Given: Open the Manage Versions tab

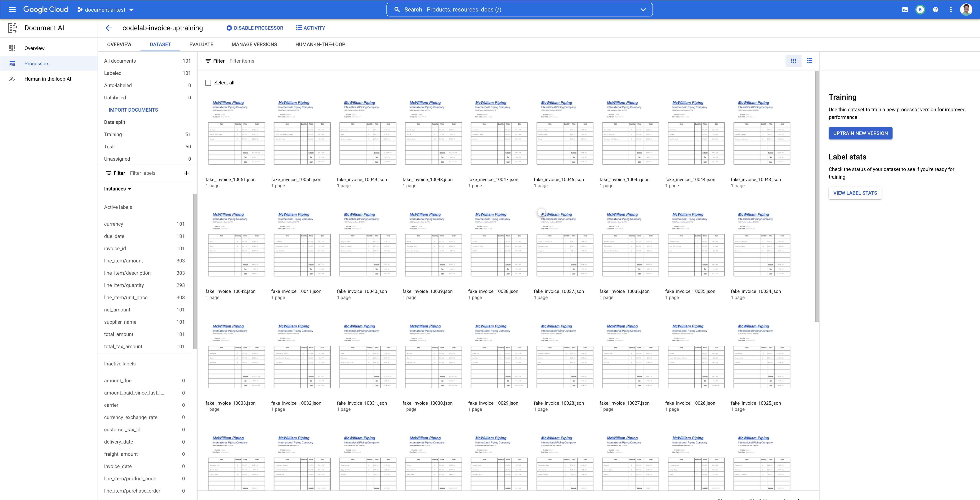Looking at the screenshot, I should click(x=254, y=45).
